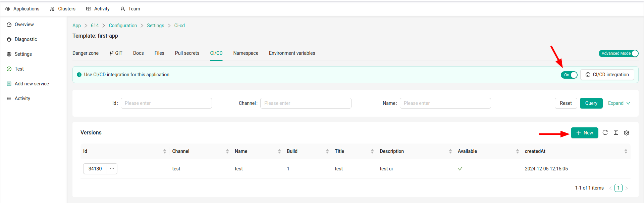
Task: Go to pagination page 1
Action: click(x=618, y=188)
